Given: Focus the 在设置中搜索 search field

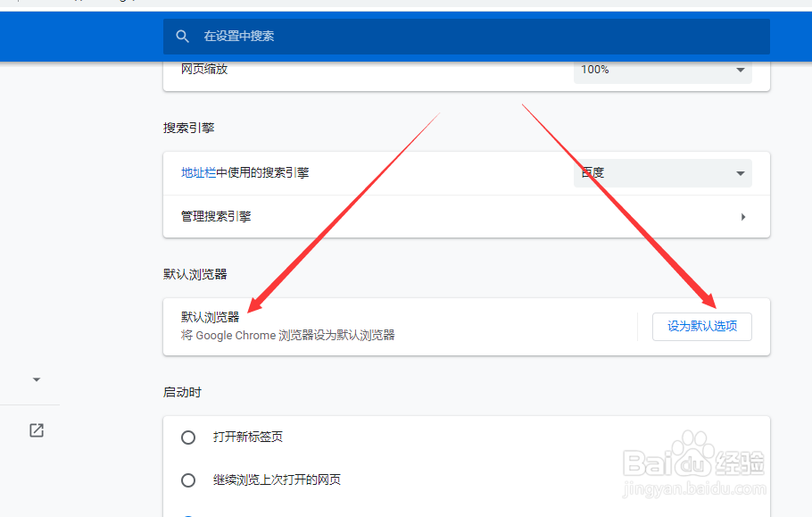Looking at the screenshot, I should [x=466, y=37].
